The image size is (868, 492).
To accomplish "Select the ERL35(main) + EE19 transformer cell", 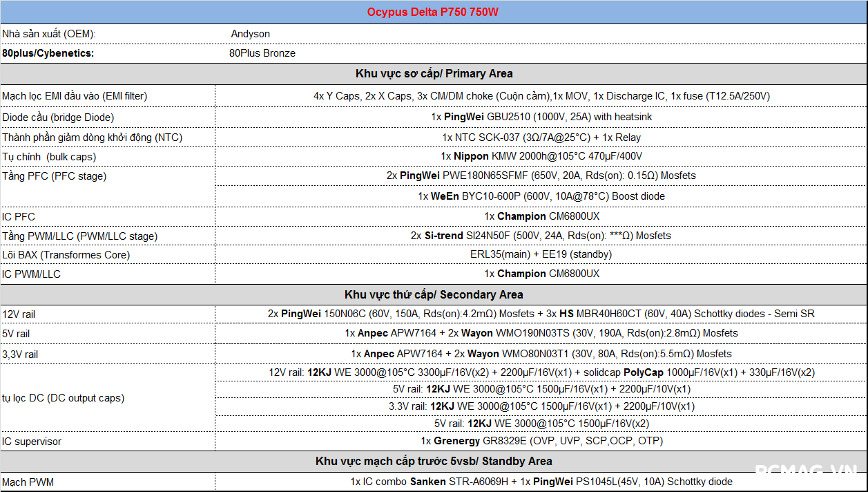I will coord(541,254).
